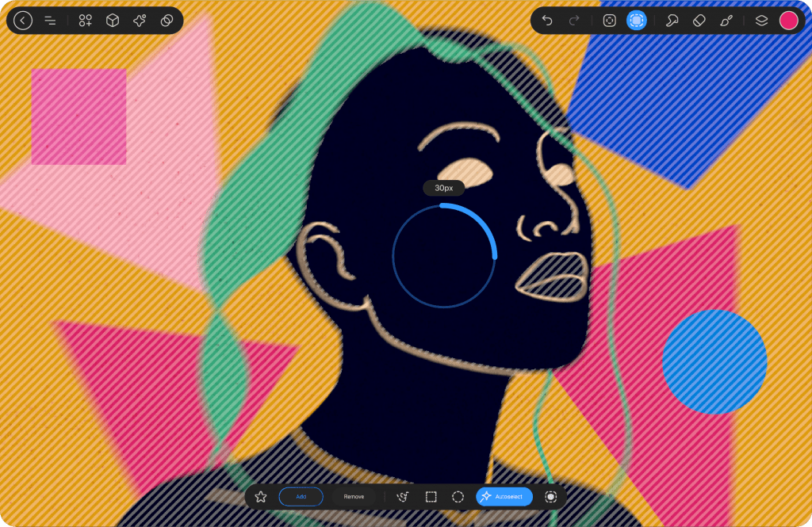
Task: Open the hamburger menu in top bar
Action: click(x=50, y=21)
